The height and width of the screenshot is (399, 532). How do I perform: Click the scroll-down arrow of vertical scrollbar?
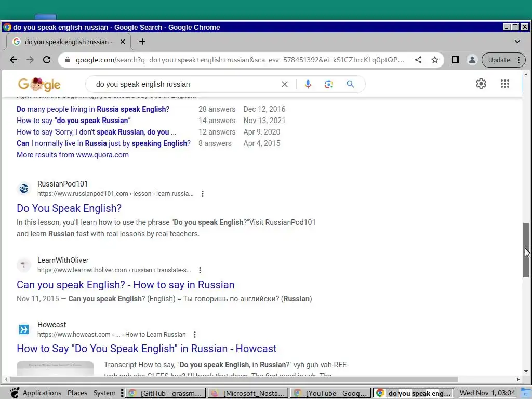[526, 371]
